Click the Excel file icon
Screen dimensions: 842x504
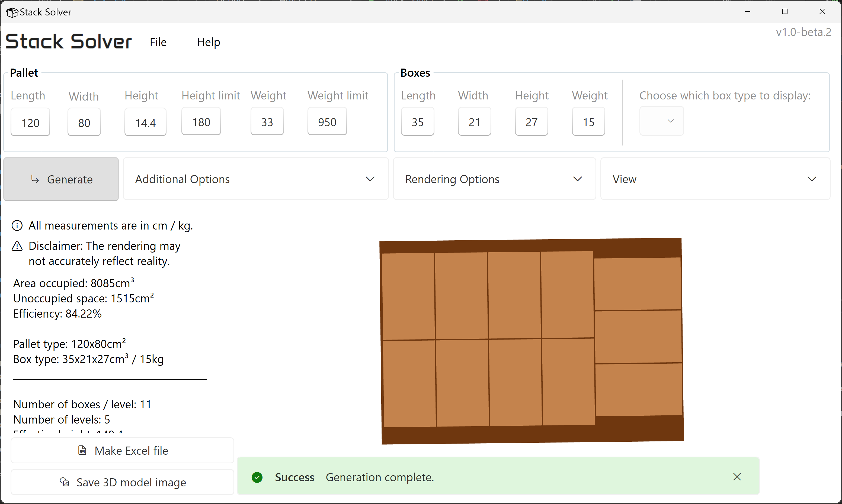(82, 450)
